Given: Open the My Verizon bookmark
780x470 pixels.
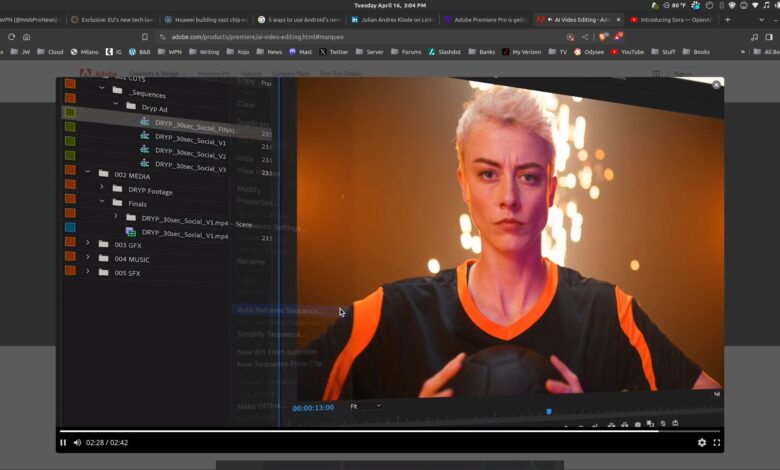Looking at the screenshot, I should tap(521, 52).
